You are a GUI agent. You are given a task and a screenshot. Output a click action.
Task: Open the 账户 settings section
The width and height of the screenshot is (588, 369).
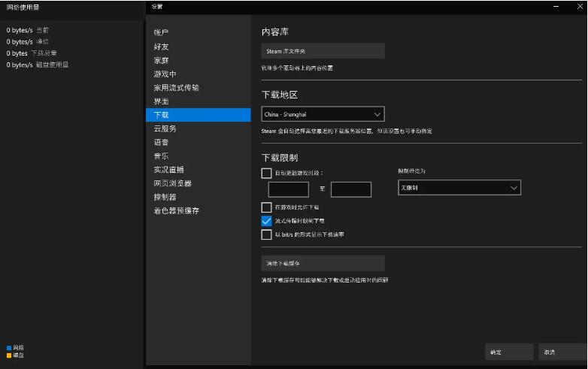tap(162, 32)
